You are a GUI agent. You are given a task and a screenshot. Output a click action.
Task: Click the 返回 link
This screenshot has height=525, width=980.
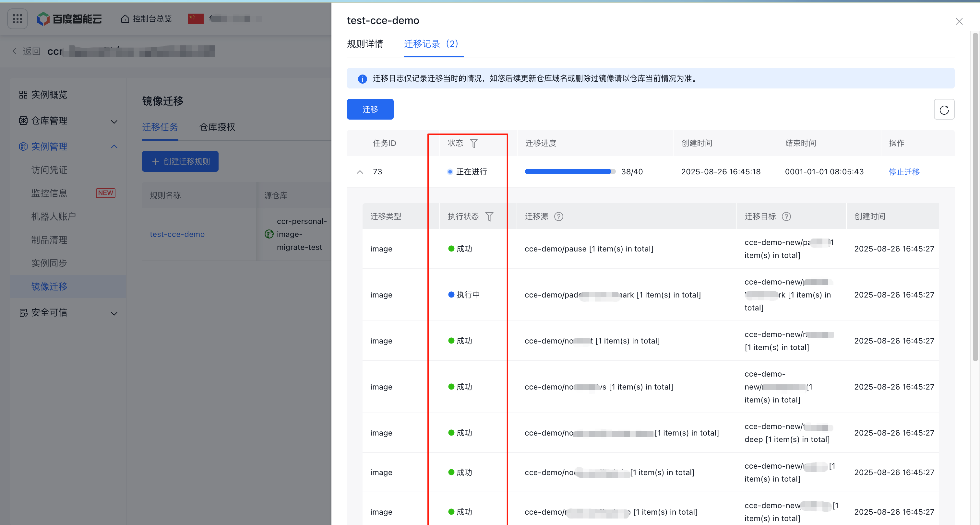[31, 51]
